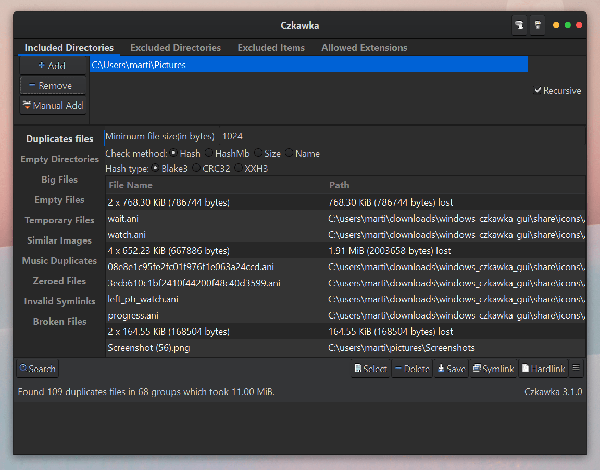Click the 4 x 652.23 KiB group header
This screenshot has height=470, width=600.
[x=346, y=251]
